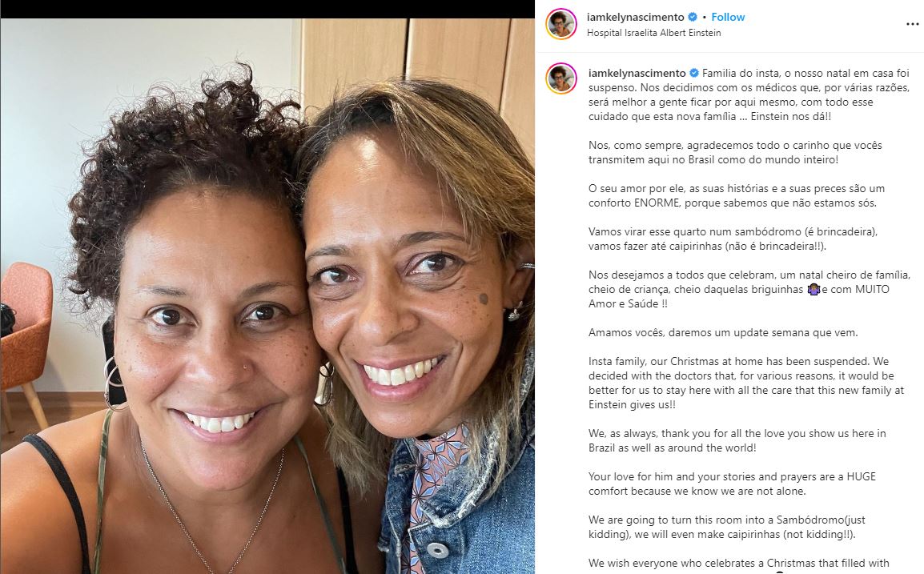
Task: Click the "Vamos virar esse quarto" paragraph
Action: pos(733,239)
